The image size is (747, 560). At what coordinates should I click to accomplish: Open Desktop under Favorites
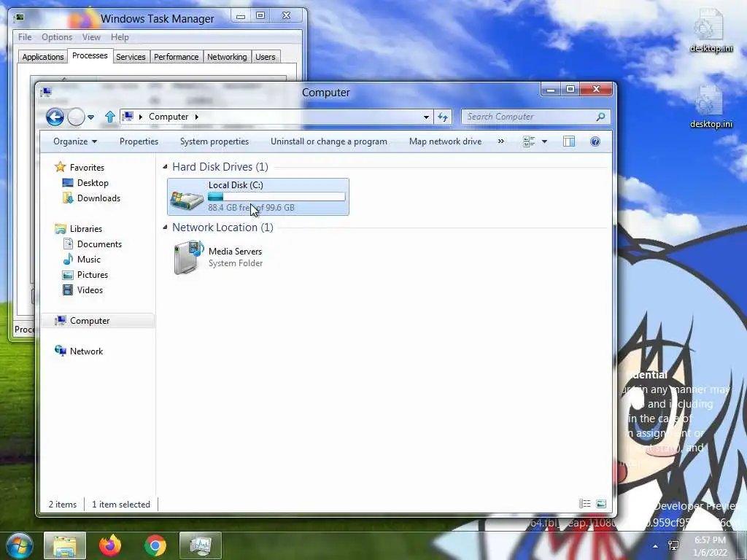[93, 183]
